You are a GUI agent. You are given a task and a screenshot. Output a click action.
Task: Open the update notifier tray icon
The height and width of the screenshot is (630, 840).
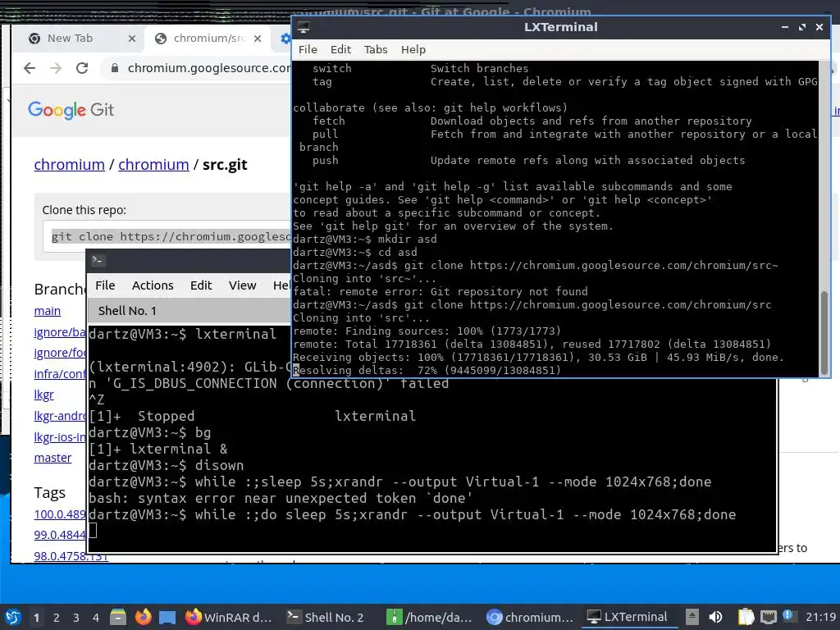[788, 616]
